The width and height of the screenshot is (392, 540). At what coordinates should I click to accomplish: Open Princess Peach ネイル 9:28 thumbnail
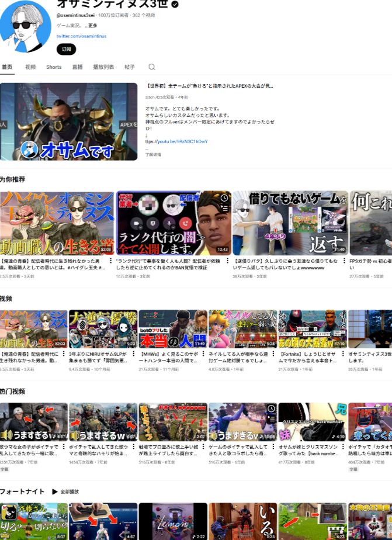coord(243,329)
